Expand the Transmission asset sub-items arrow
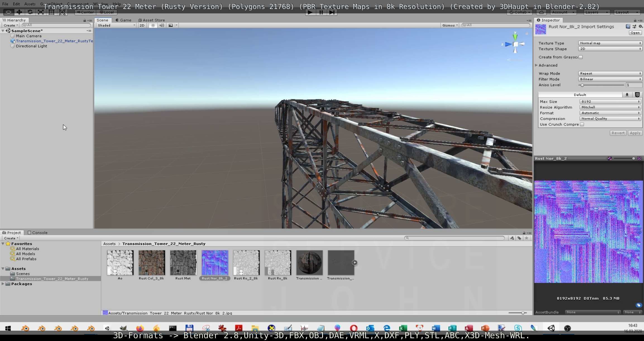Image resolution: width=644 pixels, height=341 pixels. (355, 263)
